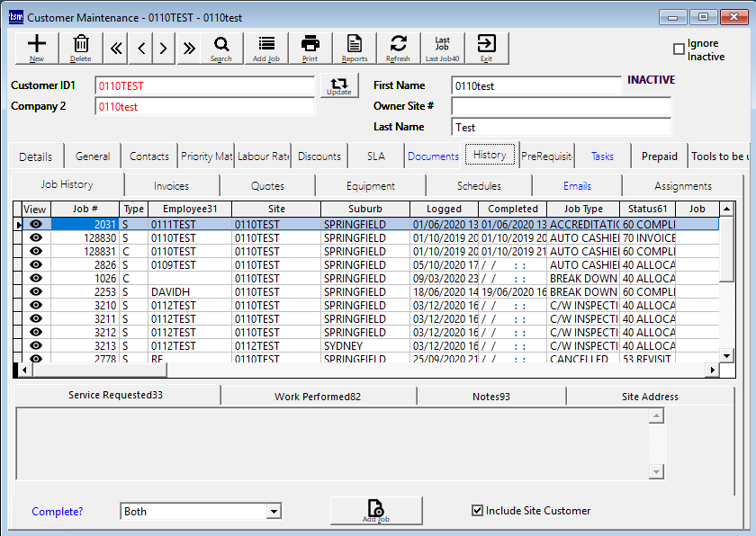Click the bottom Add Job button
756x536 pixels.
(x=376, y=511)
